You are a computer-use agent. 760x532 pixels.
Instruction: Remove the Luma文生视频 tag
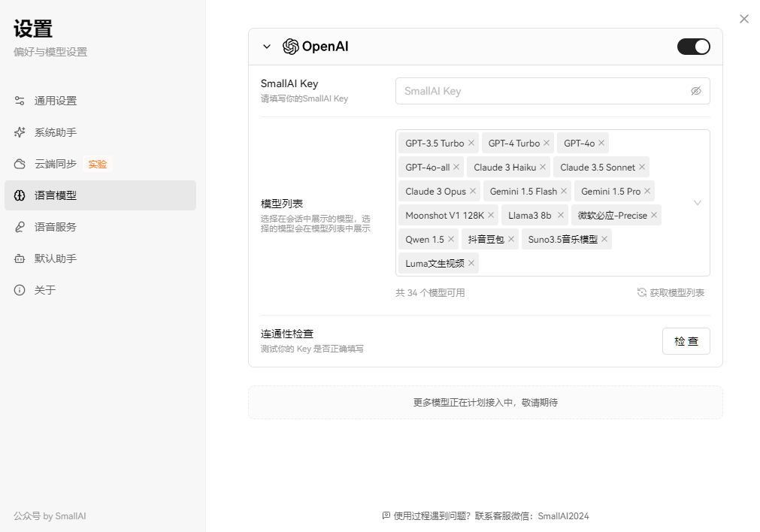471,263
